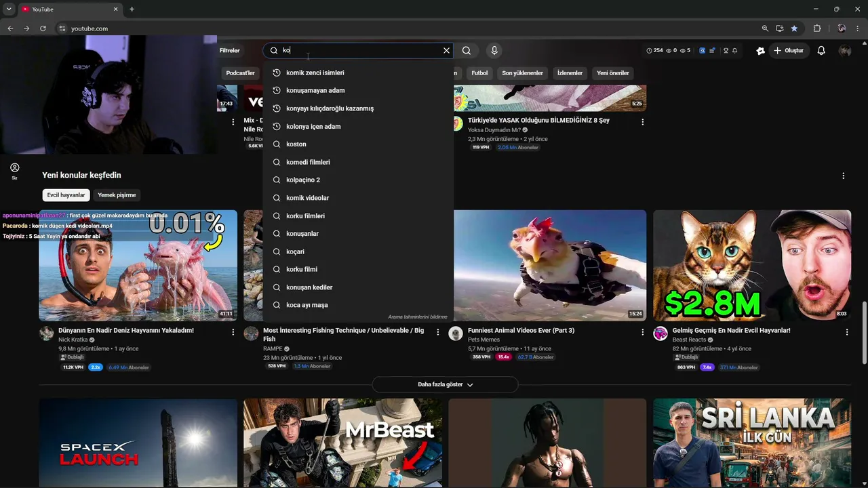This screenshot has height=488, width=868.
Task: Open the YouTube notifications bell
Action: (x=821, y=50)
